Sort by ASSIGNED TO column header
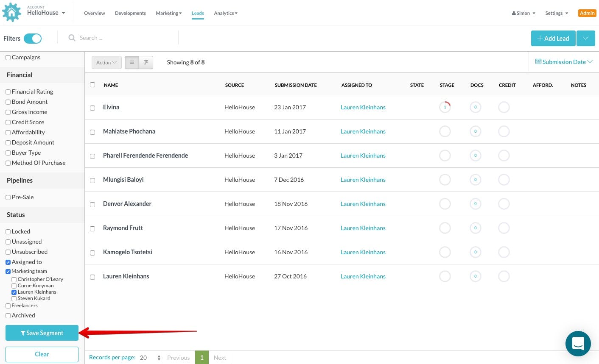Image resolution: width=599 pixels, height=364 pixels. pos(357,85)
